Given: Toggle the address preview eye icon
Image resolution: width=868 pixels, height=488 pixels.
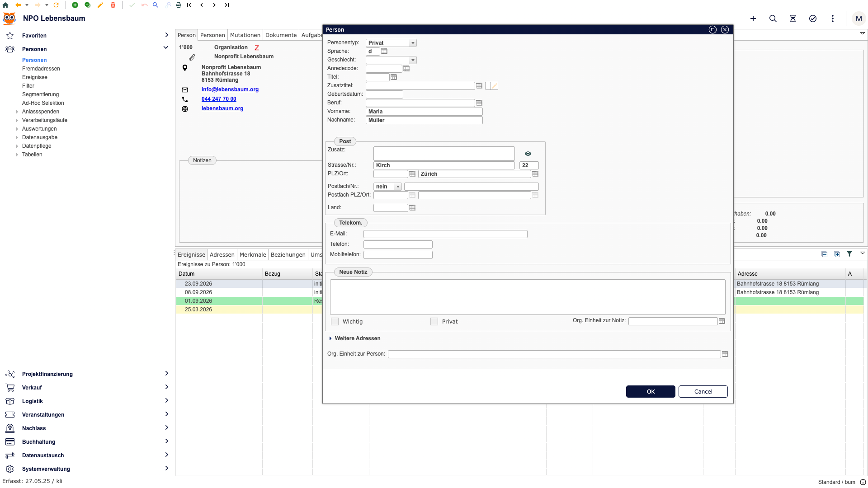Looking at the screenshot, I should (528, 154).
